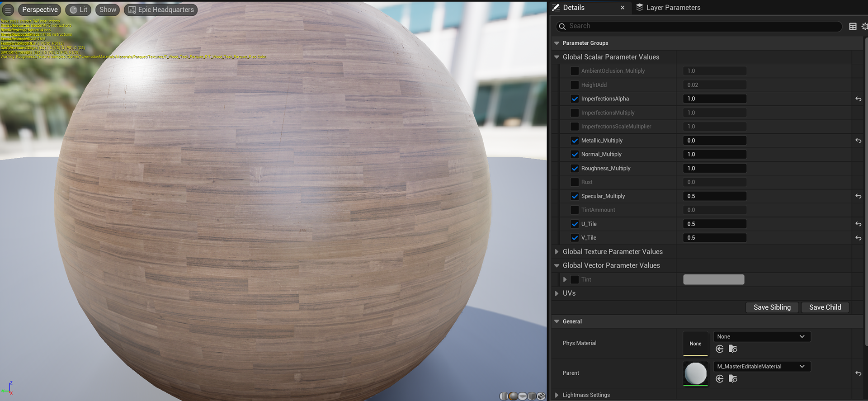
Task: Browse to Parent material in Content Browser
Action: coord(733,378)
